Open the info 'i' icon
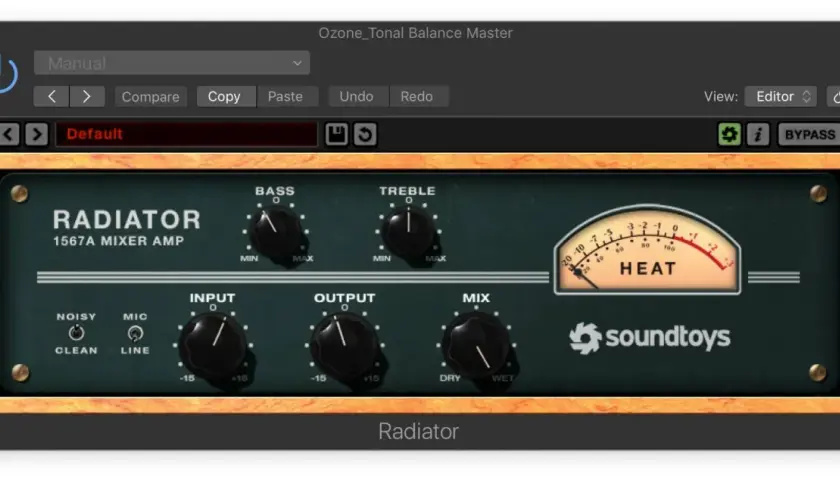 click(x=758, y=134)
